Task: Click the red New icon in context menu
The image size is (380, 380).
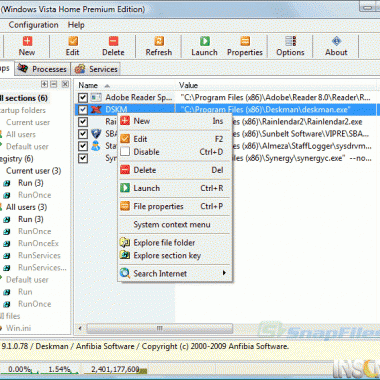Action: [x=125, y=121]
